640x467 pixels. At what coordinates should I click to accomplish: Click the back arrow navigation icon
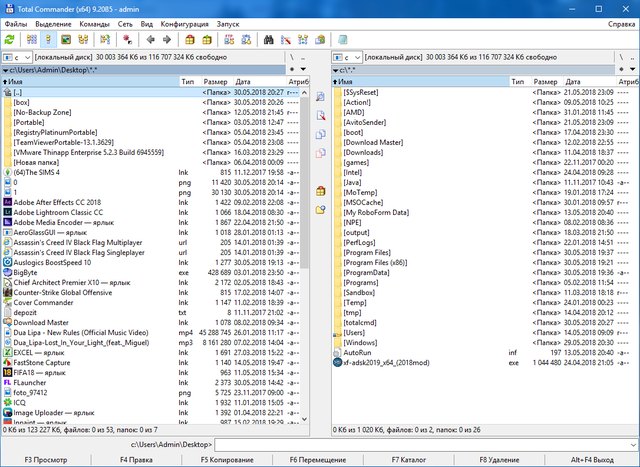point(150,39)
